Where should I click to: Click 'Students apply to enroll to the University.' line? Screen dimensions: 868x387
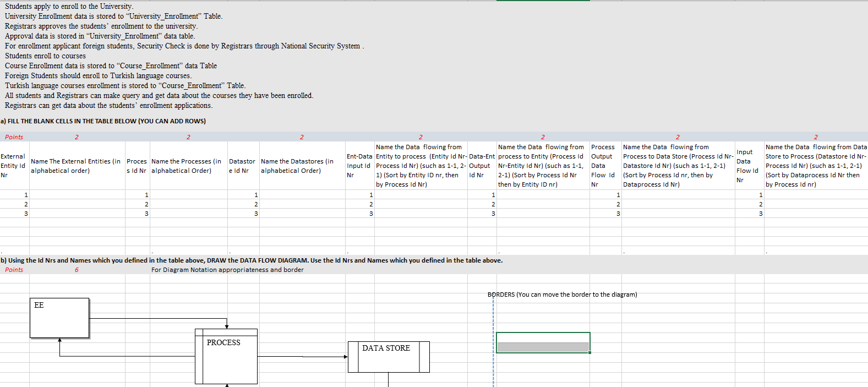(69, 6)
